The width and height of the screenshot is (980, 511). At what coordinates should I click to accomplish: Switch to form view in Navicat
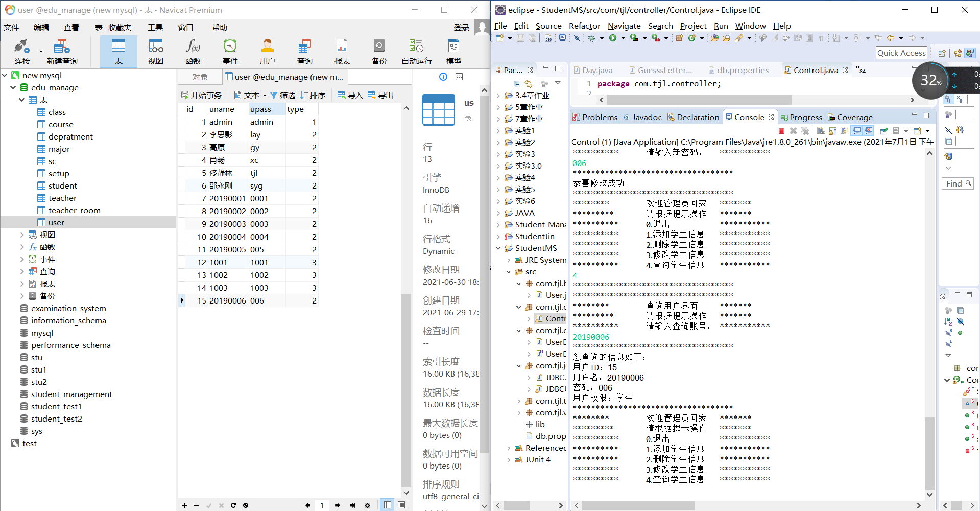click(401, 505)
